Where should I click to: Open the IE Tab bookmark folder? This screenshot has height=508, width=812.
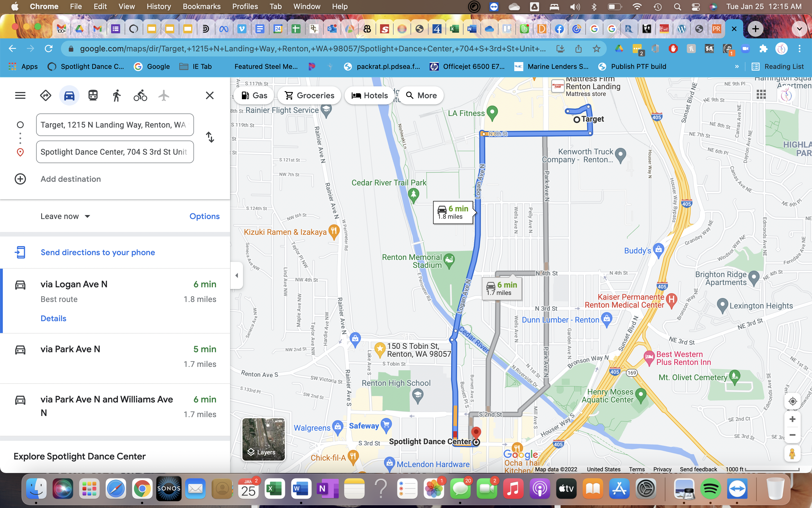pyautogui.click(x=196, y=67)
